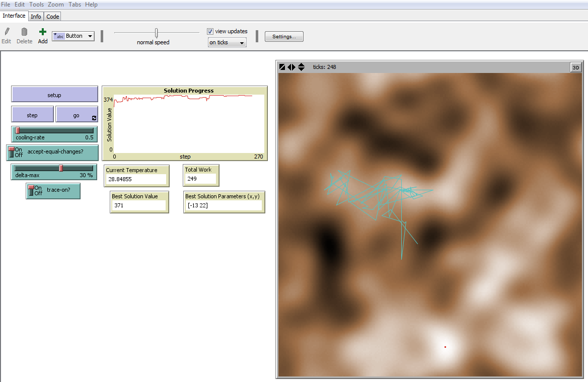Screen dimensions: 588x382
Task: Click the Delete widget trash icon
Action: coord(24,33)
